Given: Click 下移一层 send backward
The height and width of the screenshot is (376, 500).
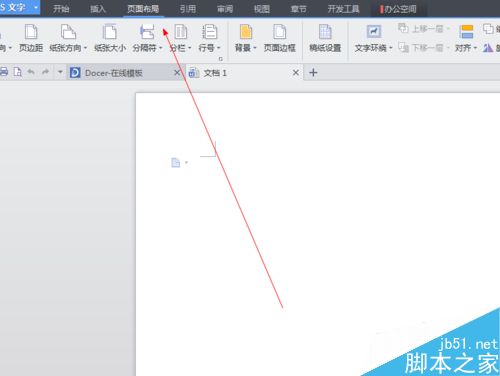Looking at the screenshot, I should click(424, 48).
